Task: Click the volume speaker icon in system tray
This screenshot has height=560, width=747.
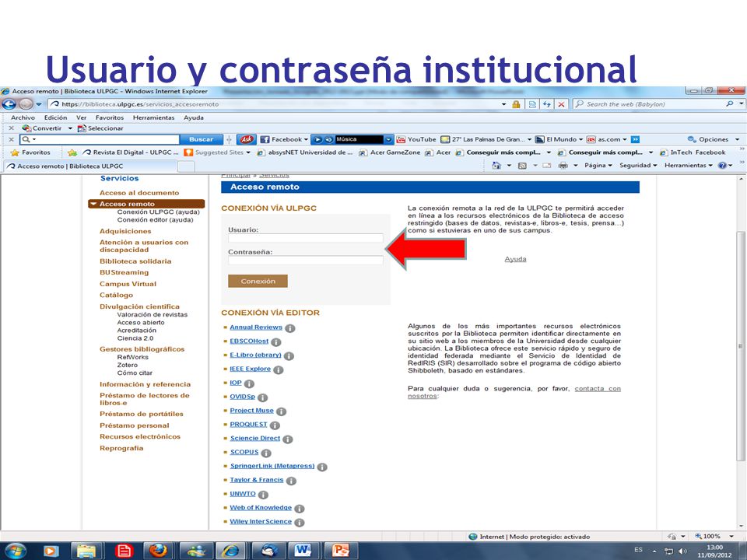Action: coord(682,551)
